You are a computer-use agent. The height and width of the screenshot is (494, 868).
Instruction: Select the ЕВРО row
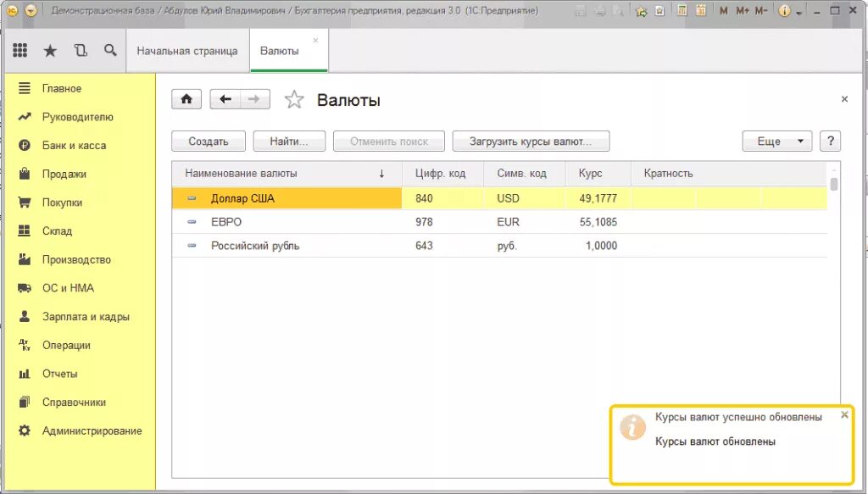click(x=499, y=222)
